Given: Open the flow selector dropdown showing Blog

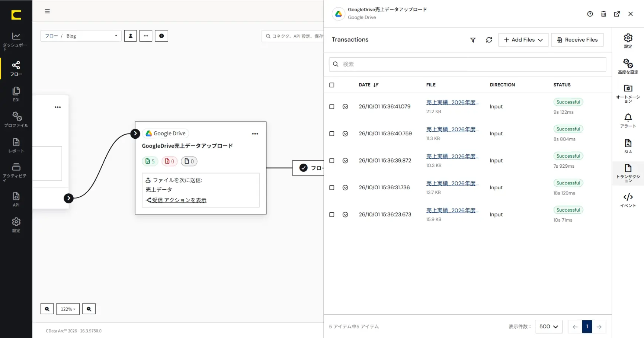Looking at the screenshot, I should [x=81, y=36].
